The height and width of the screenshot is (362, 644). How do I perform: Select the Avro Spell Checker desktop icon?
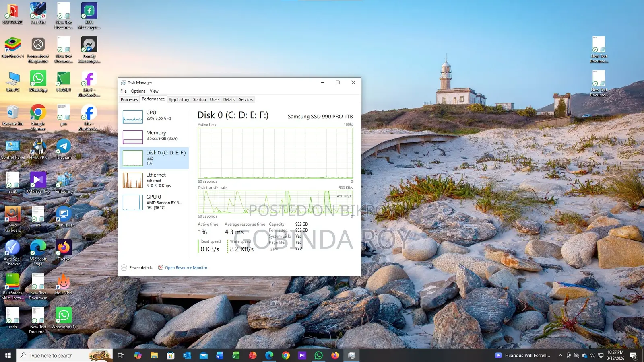(x=12, y=253)
